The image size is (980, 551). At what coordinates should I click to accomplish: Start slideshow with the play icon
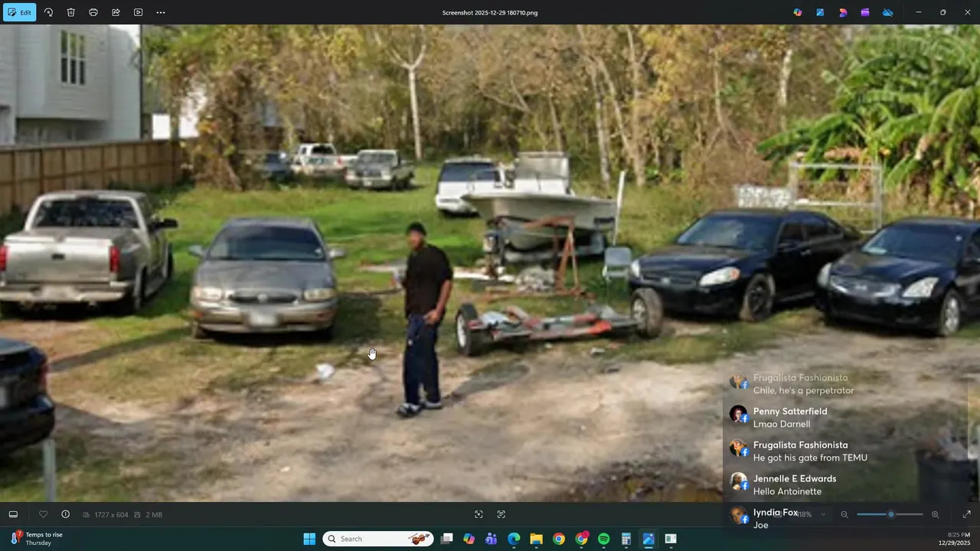tap(138, 12)
